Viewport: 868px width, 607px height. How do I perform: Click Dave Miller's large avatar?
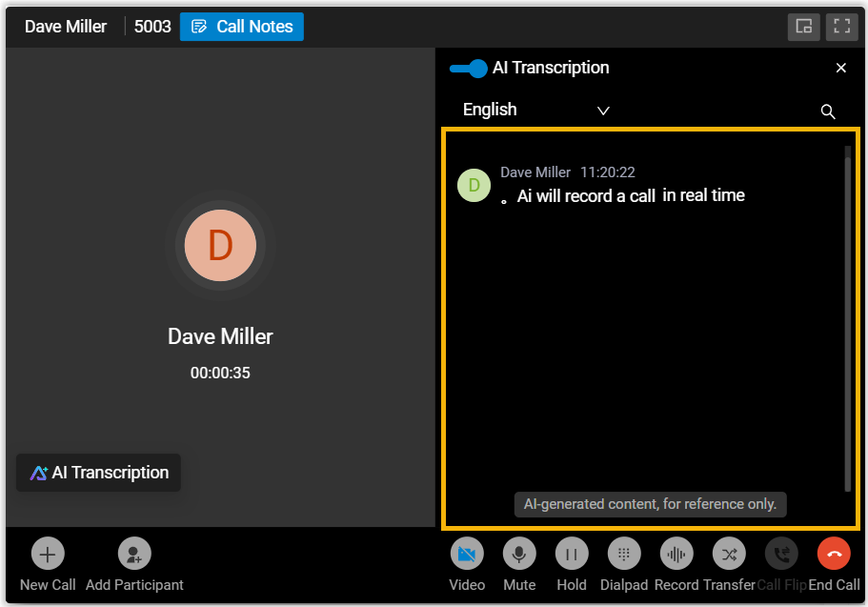tap(220, 245)
